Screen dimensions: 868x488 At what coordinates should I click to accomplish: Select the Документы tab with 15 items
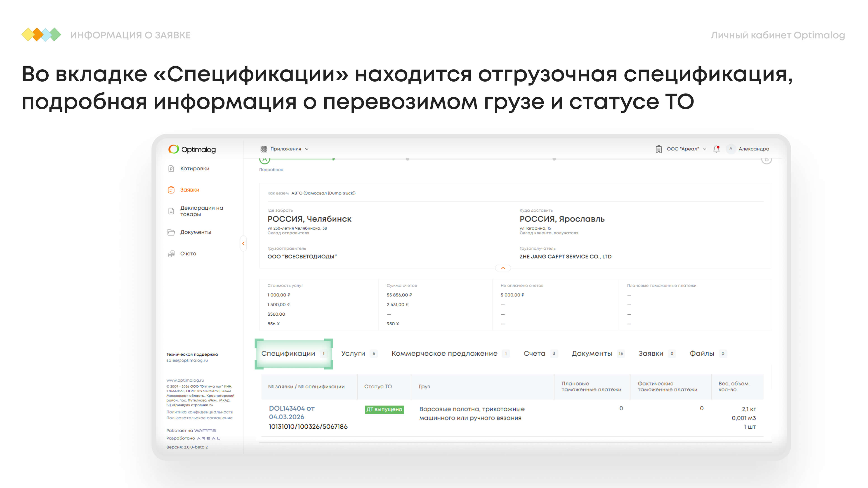click(592, 353)
